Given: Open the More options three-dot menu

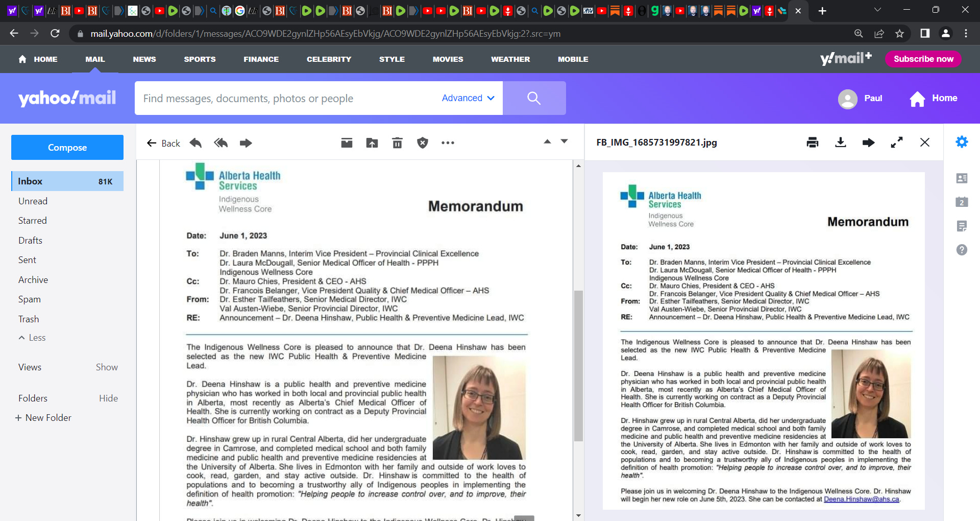Looking at the screenshot, I should point(448,143).
